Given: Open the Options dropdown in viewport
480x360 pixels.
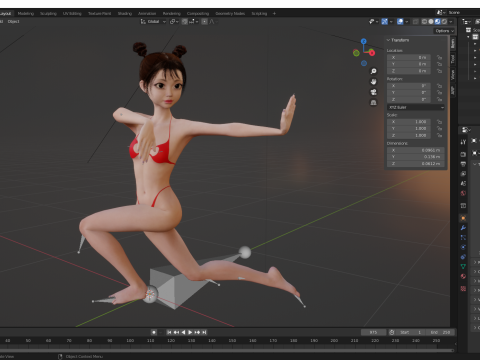Looking at the screenshot, I should click(x=445, y=31).
